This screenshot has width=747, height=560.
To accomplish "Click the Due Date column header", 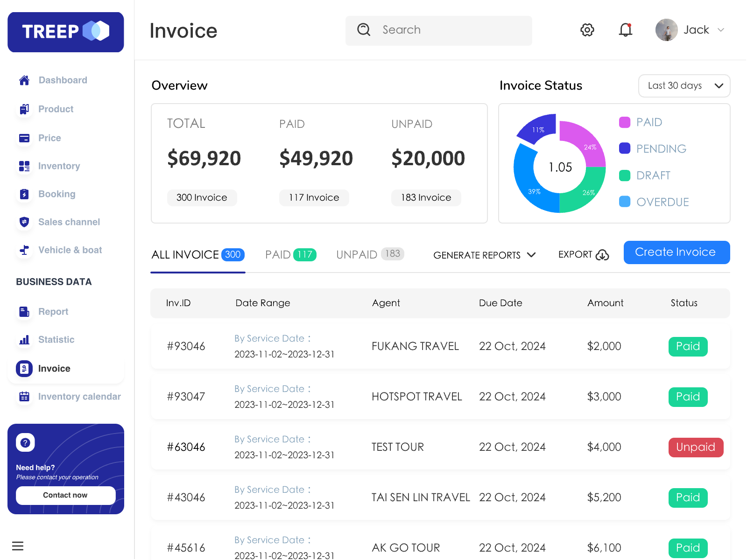I will pyautogui.click(x=500, y=303).
